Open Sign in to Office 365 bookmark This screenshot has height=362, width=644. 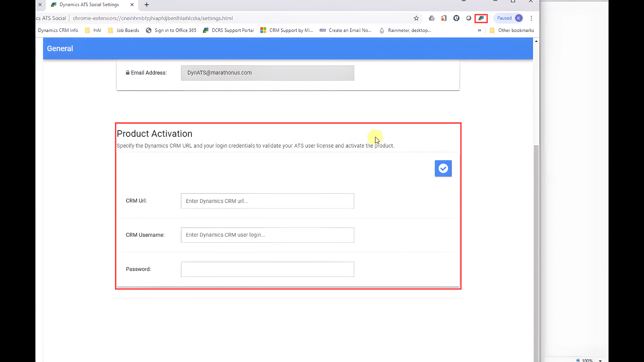[171, 30]
